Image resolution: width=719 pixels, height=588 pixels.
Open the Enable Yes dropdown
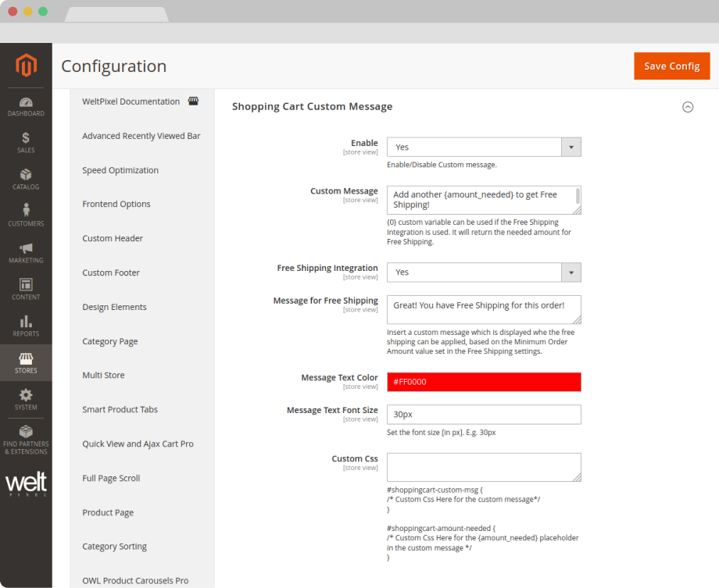(484, 147)
